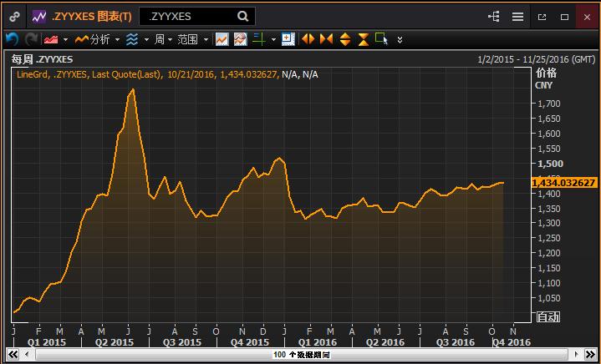Click the vertical compress arrows icon

click(x=364, y=39)
